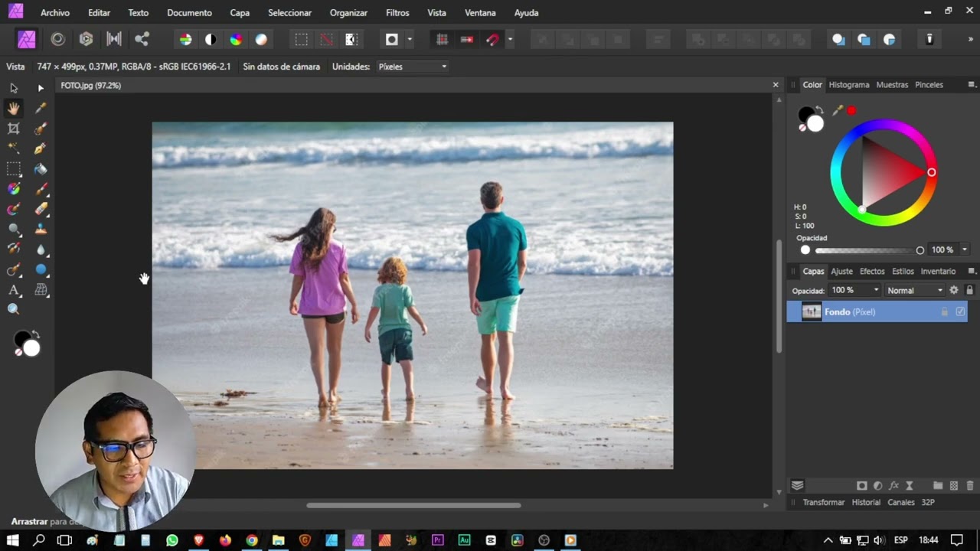The height and width of the screenshot is (551, 980).
Task: Open the layer blend mode Normal dropdown
Action: click(x=914, y=290)
